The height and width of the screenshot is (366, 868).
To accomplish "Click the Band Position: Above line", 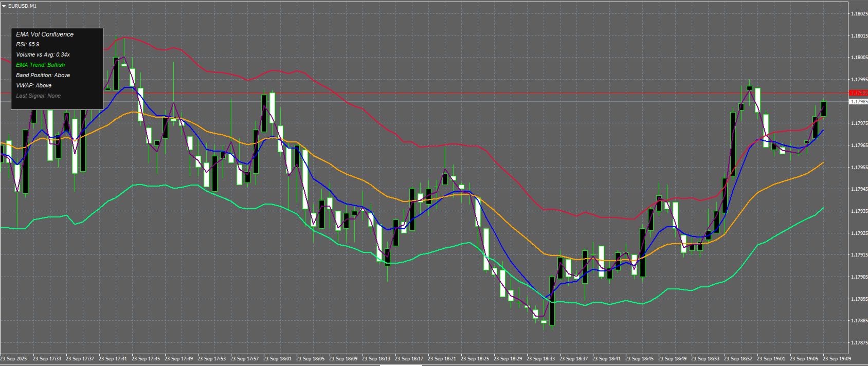I will [43, 75].
